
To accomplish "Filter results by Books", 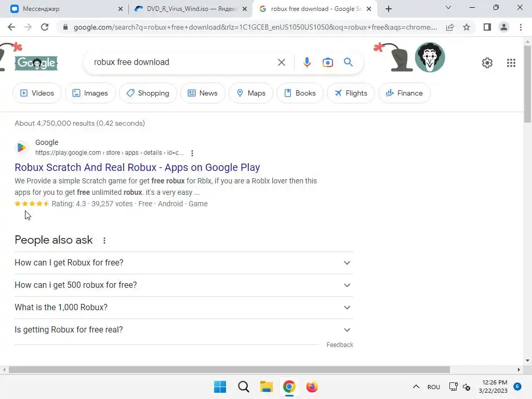I will (x=300, y=93).
